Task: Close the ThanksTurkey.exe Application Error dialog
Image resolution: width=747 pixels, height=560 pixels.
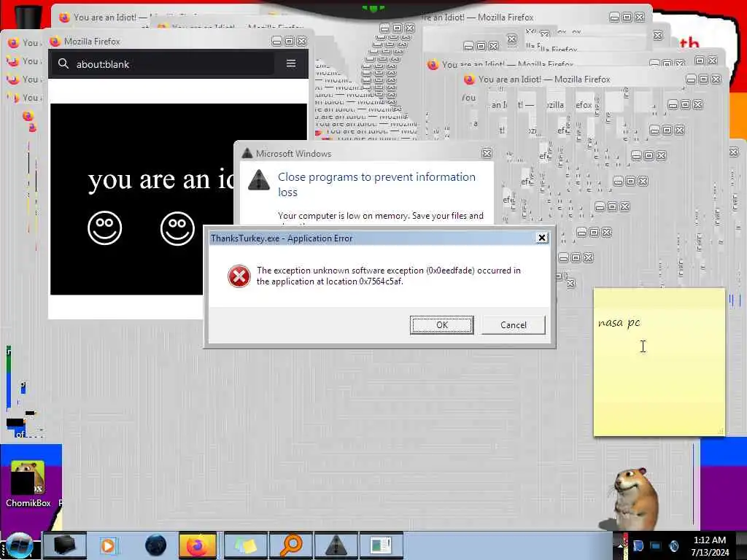Action: coord(542,238)
